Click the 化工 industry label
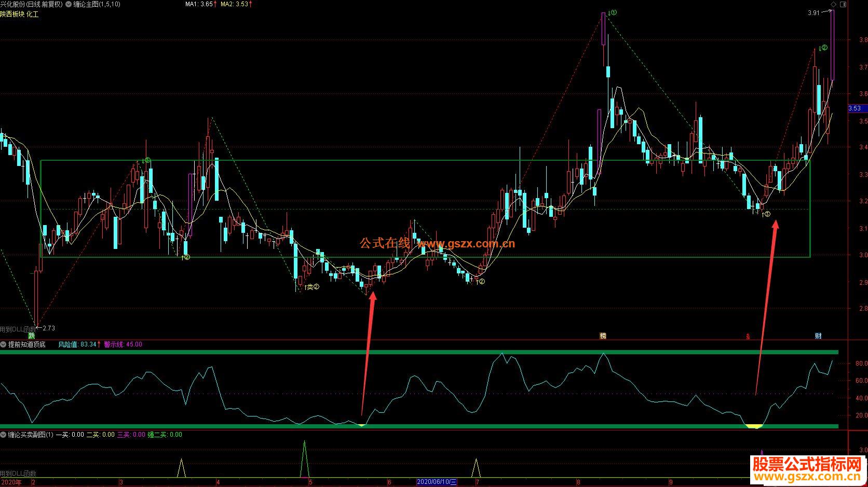Image resolution: width=868 pixels, height=487 pixels. (x=33, y=14)
